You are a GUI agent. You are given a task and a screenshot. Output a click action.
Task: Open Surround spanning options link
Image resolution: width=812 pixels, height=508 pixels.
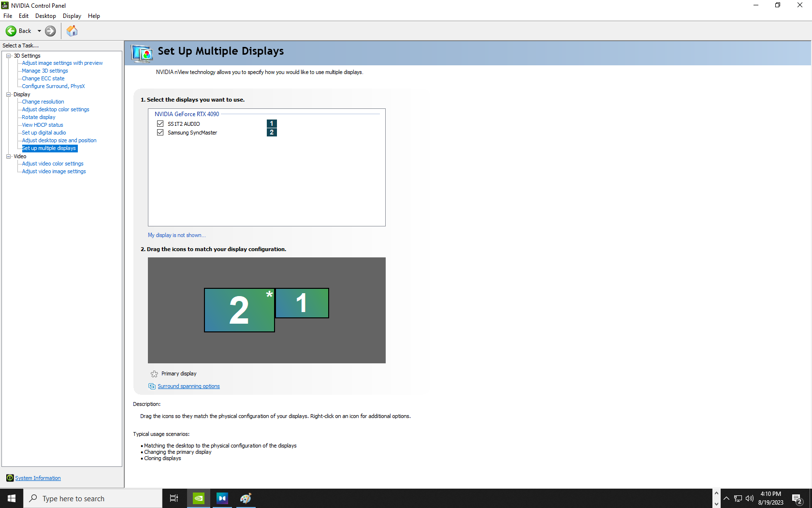click(188, 386)
